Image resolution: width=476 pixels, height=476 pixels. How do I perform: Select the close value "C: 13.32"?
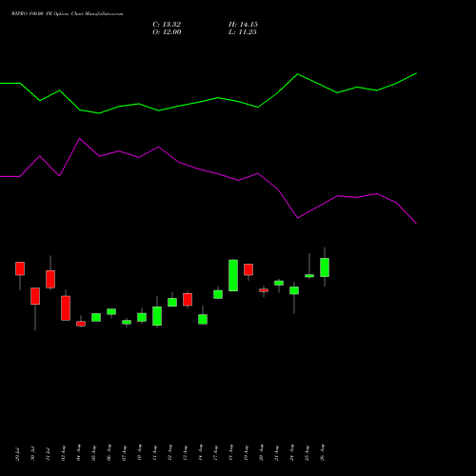pyautogui.click(x=167, y=25)
